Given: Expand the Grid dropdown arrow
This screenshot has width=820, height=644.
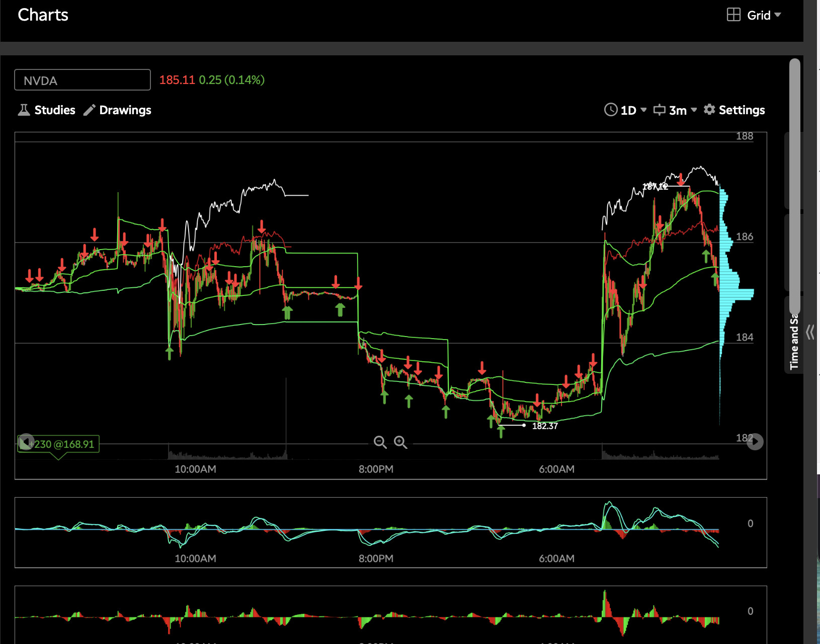Looking at the screenshot, I should (x=778, y=15).
